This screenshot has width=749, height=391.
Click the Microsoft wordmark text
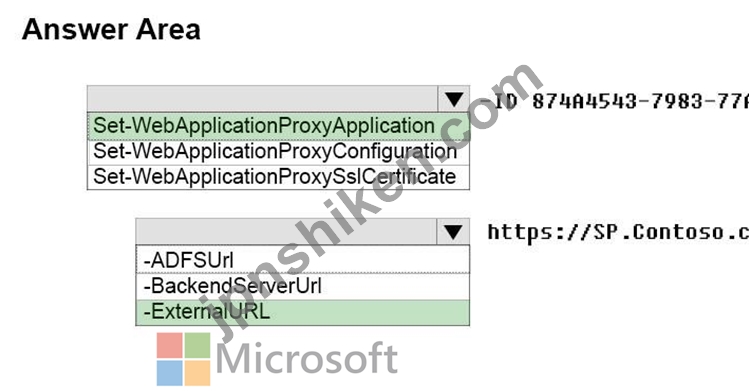307,359
